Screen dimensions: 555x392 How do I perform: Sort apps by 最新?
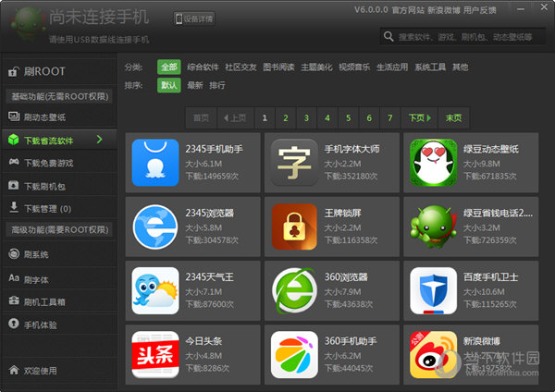point(195,85)
